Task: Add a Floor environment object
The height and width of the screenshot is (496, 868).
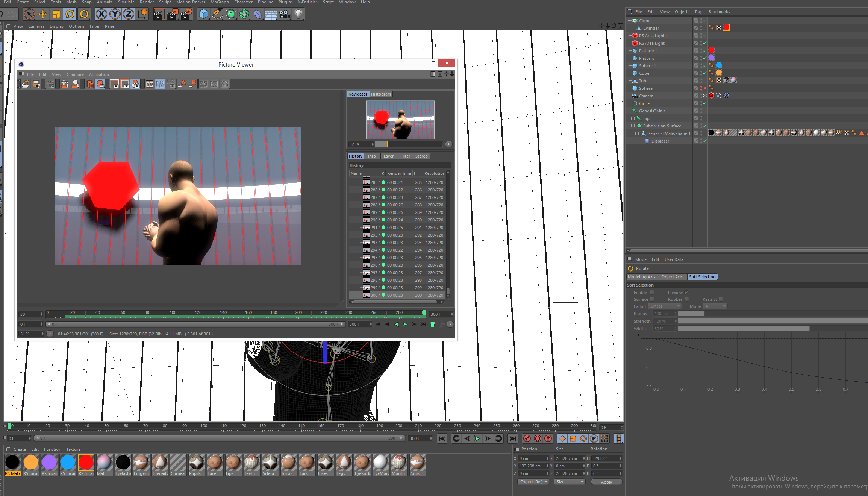Action: (271, 14)
